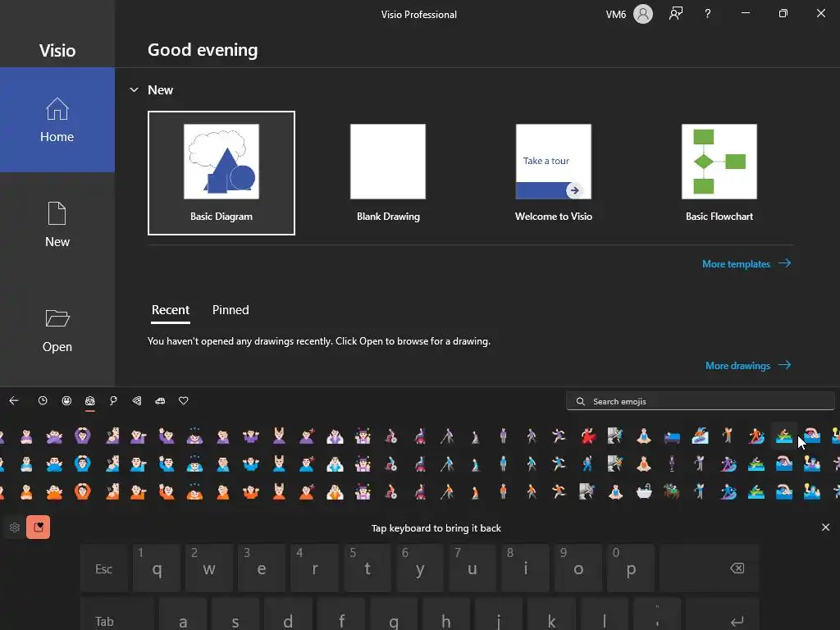Insert orange-shirt person raising hand emoji
Screen dimensions: 840x630
[167, 491]
